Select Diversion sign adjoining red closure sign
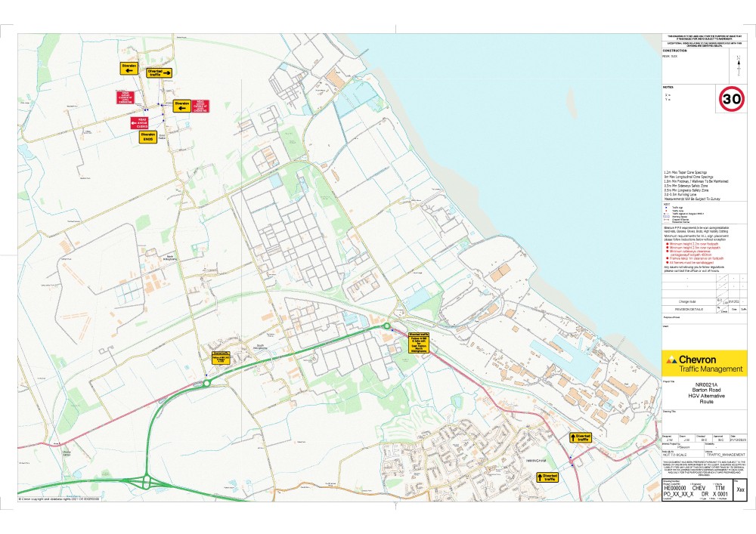 [x=181, y=106]
